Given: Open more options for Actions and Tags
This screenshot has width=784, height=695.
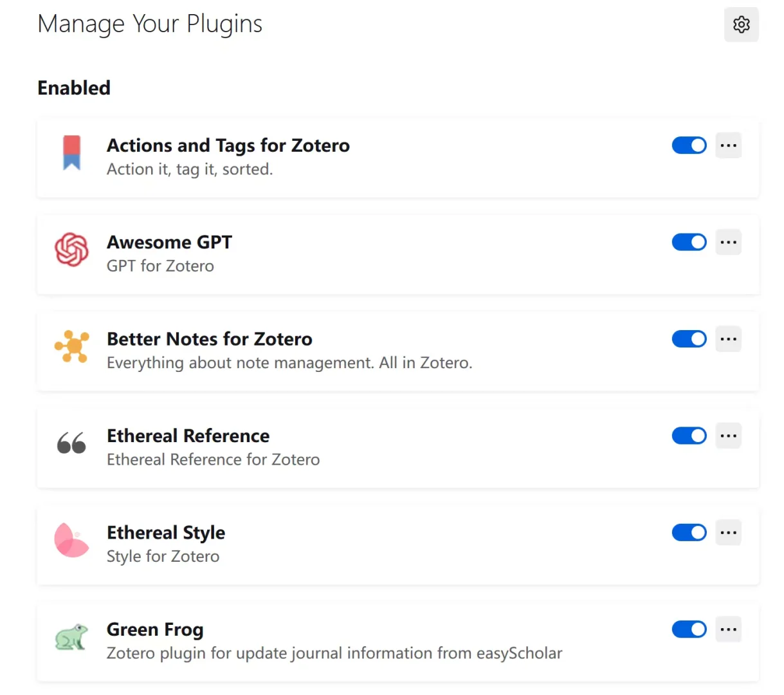Looking at the screenshot, I should (x=729, y=145).
